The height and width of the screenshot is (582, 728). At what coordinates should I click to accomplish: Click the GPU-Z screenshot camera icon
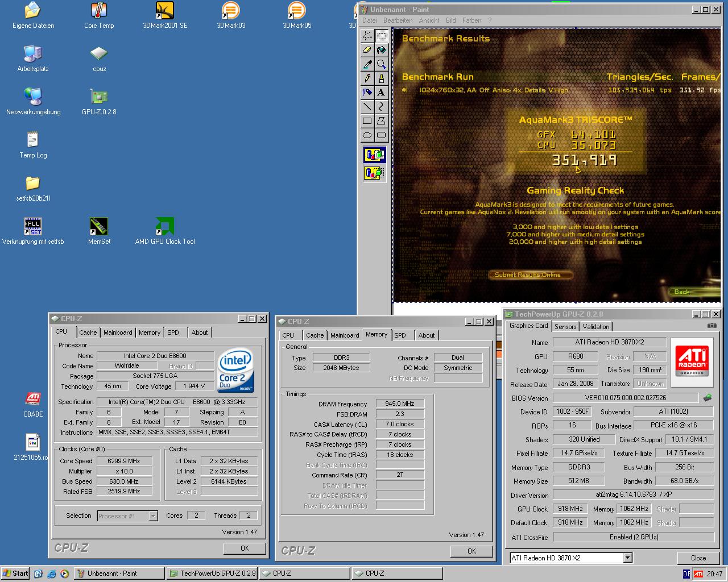712,326
